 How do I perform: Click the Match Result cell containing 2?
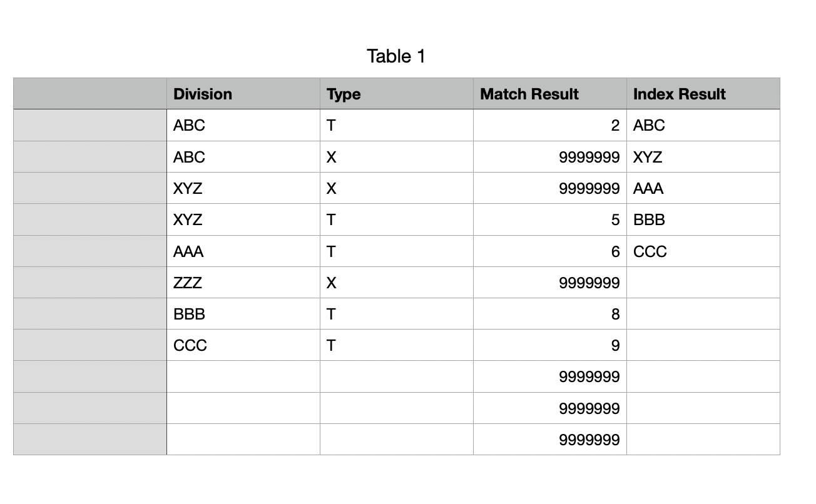(x=549, y=126)
